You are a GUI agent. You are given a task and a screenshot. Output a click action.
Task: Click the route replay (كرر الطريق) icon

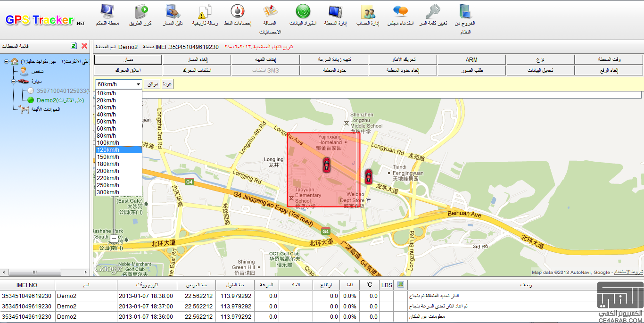point(141,11)
